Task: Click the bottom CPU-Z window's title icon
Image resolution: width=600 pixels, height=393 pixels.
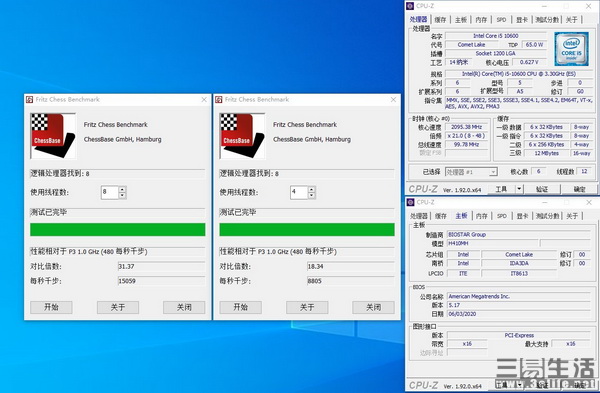Action: [x=411, y=202]
